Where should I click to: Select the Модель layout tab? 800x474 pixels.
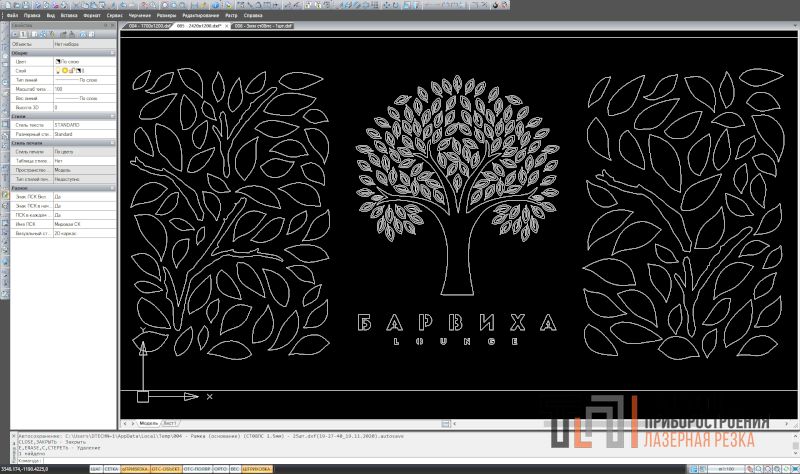148,423
